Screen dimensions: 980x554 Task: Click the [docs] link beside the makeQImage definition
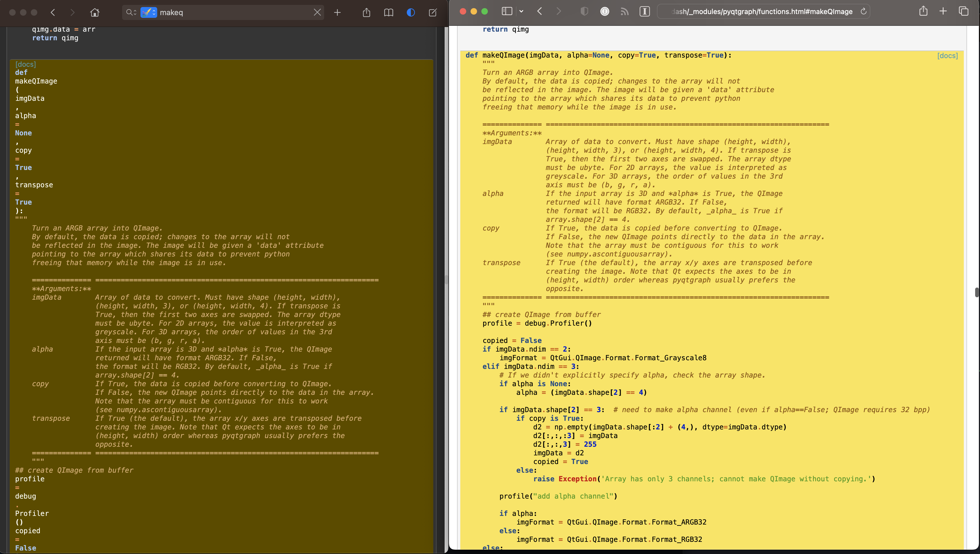[948, 56]
